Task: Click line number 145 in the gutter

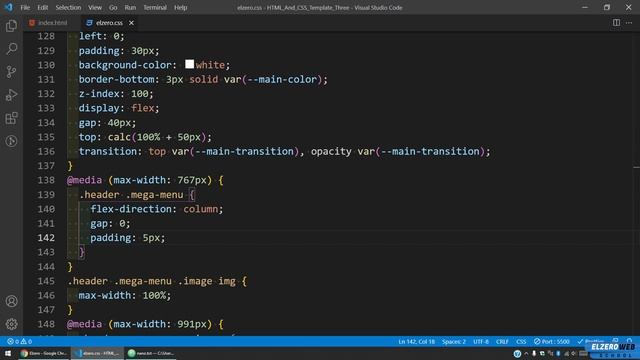Action: (46, 281)
